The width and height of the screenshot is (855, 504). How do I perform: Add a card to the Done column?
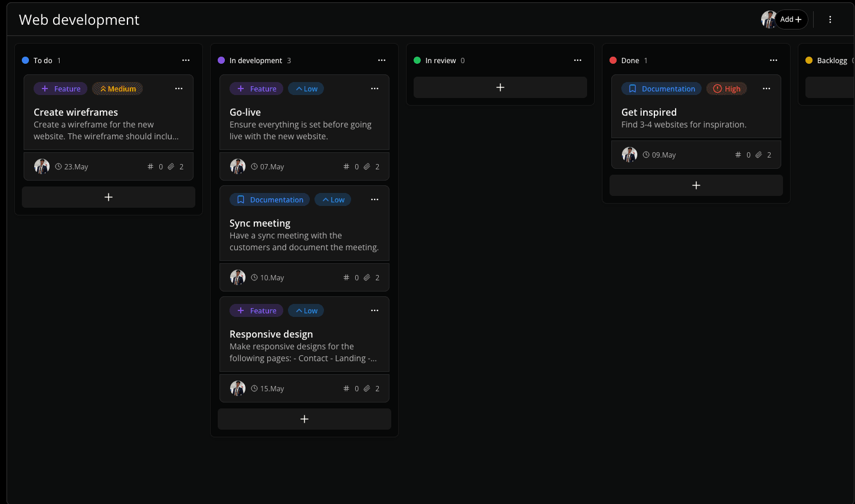click(x=696, y=185)
